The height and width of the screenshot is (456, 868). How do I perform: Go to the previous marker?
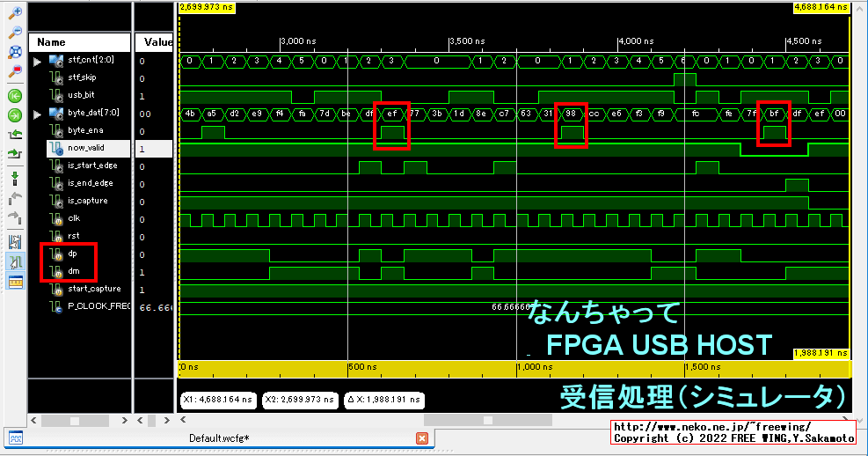[15, 198]
